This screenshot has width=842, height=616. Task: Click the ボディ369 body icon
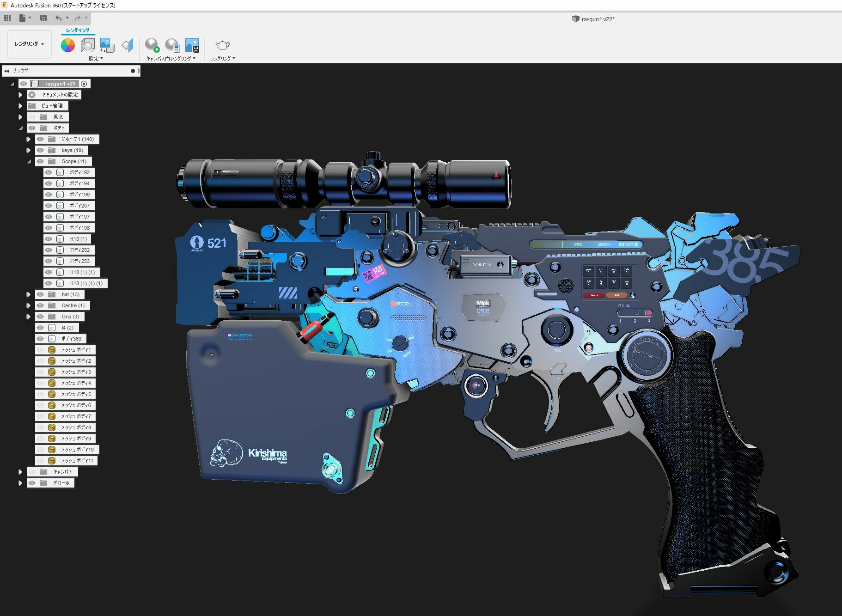(x=52, y=339)
